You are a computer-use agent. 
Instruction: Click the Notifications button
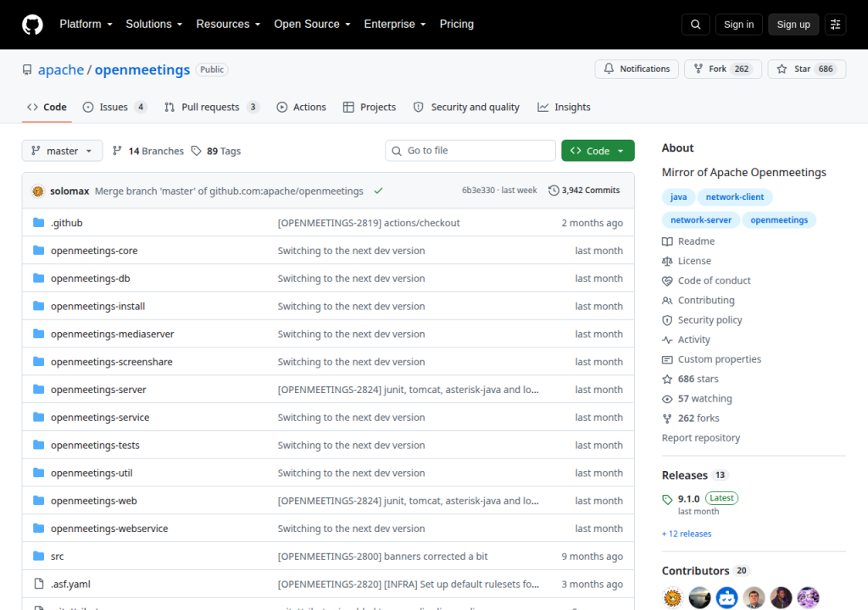click(637, 69)
